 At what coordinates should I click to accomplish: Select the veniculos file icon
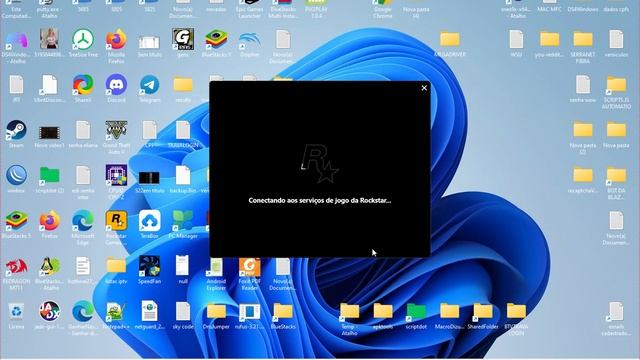[616, 40]
